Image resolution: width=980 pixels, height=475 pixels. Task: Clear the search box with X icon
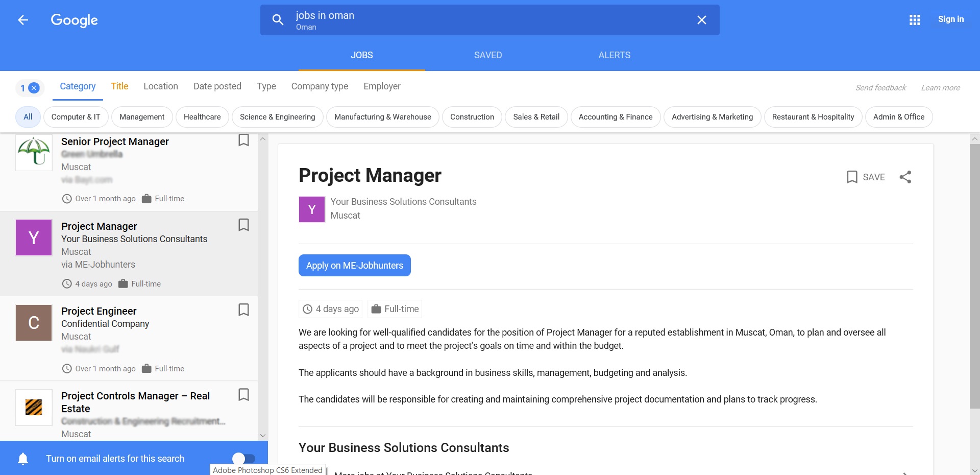coord(701,20)
